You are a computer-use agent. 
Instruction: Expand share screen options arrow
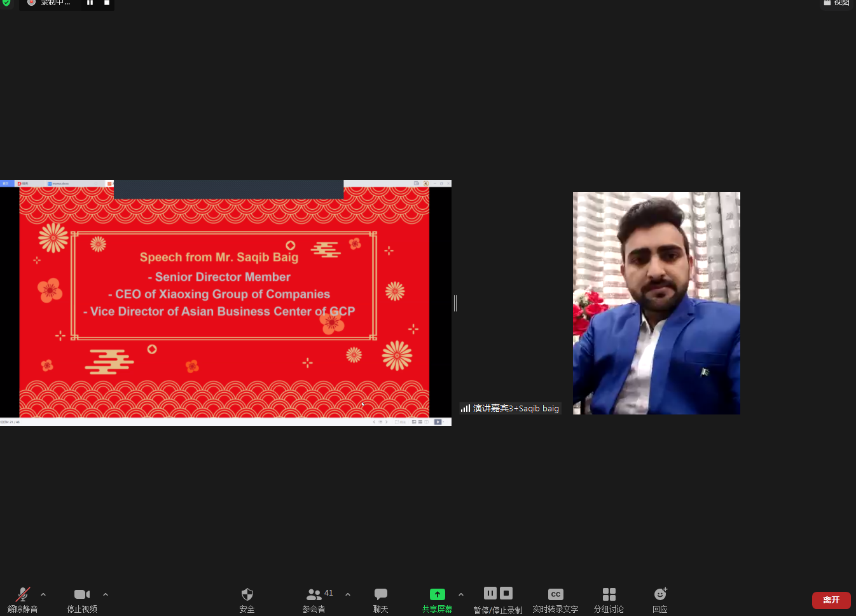(461, 594)
